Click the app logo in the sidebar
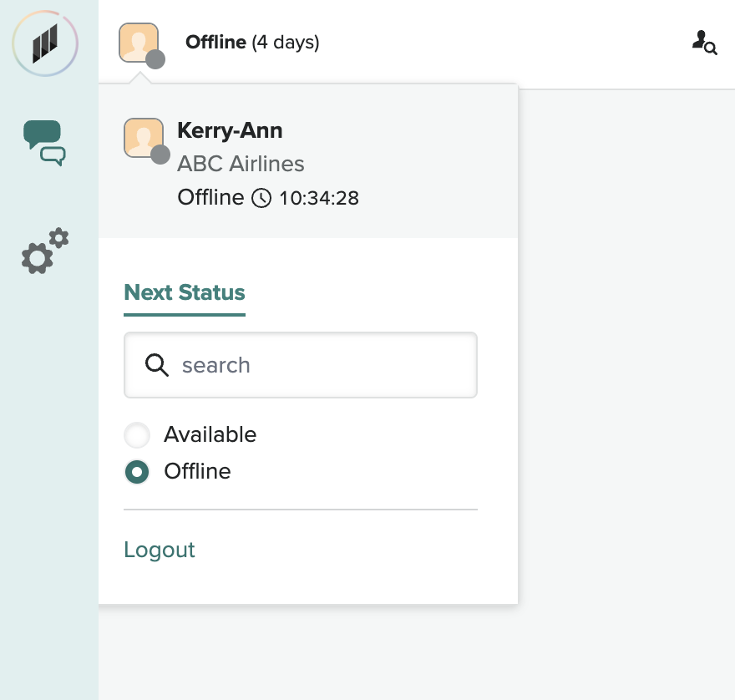The width and height of the screenshot is (735, 700). (45, 43)
